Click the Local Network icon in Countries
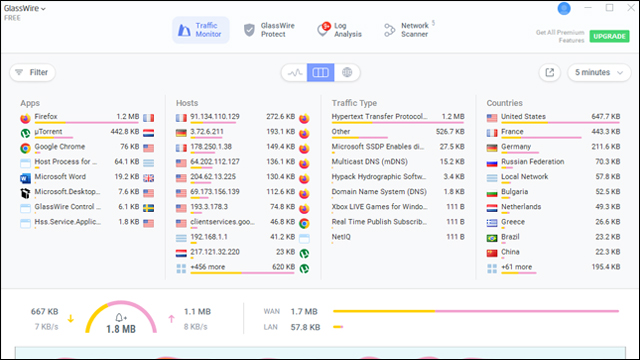The image size is (640, 360). pyautogui.click(x=492, y=178)
